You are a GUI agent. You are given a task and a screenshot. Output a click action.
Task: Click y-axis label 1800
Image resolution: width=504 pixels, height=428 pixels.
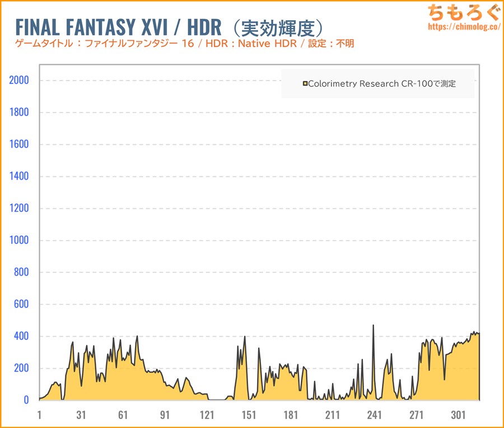[19, 112]
